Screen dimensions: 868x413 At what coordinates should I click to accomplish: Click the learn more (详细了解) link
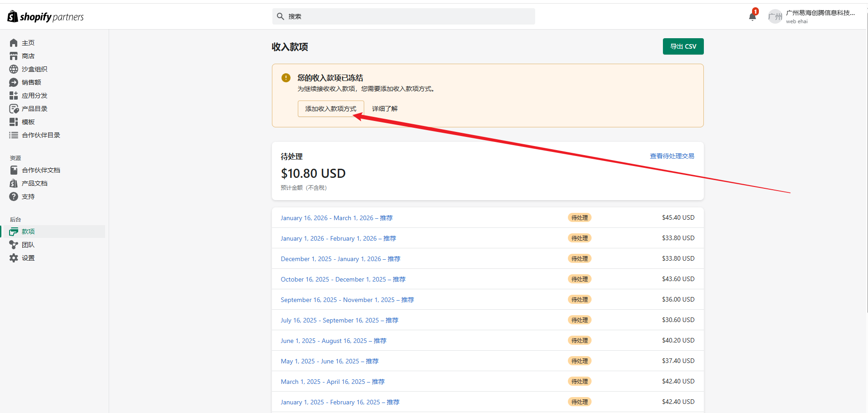click(385, 109)
